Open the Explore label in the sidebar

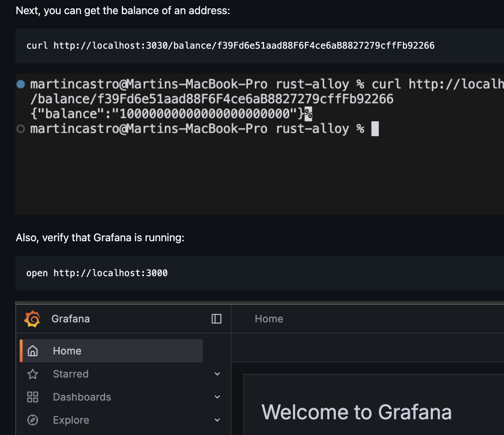pyautogui.click(x=71, y=420)
